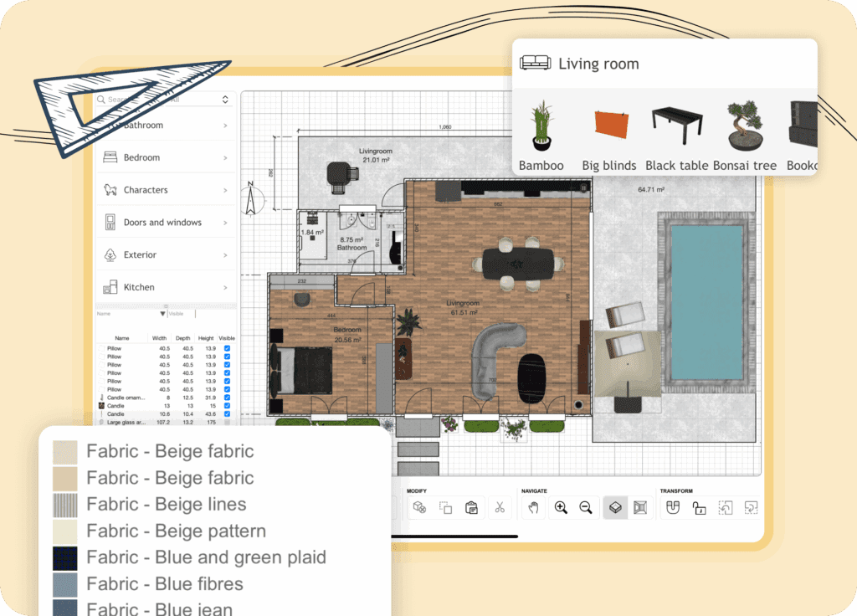
Task: Uncheck Visible for the Candle ornament row
Action: 228,398
